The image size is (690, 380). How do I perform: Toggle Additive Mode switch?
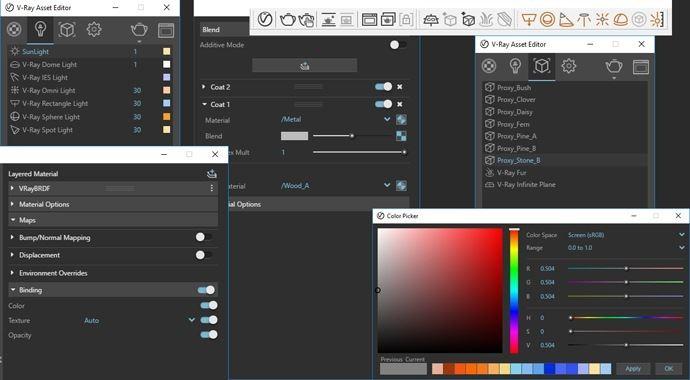398,45
